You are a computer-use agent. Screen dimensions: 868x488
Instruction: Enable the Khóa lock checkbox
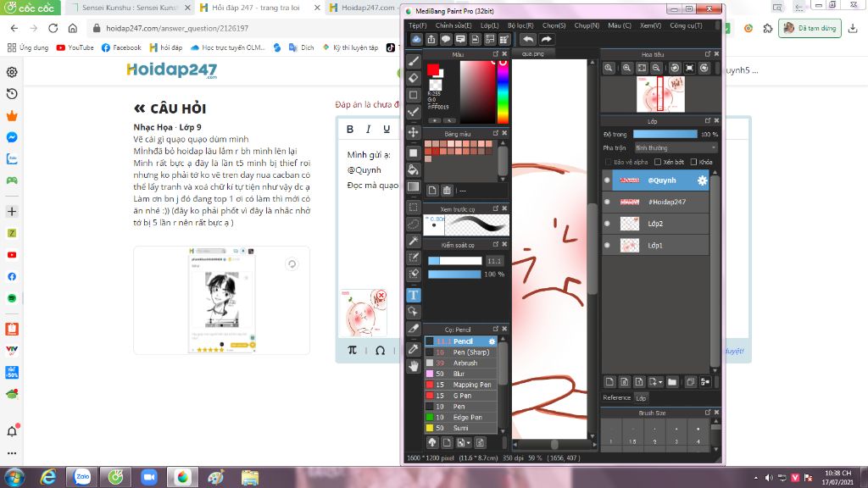(x=693, y=162)
